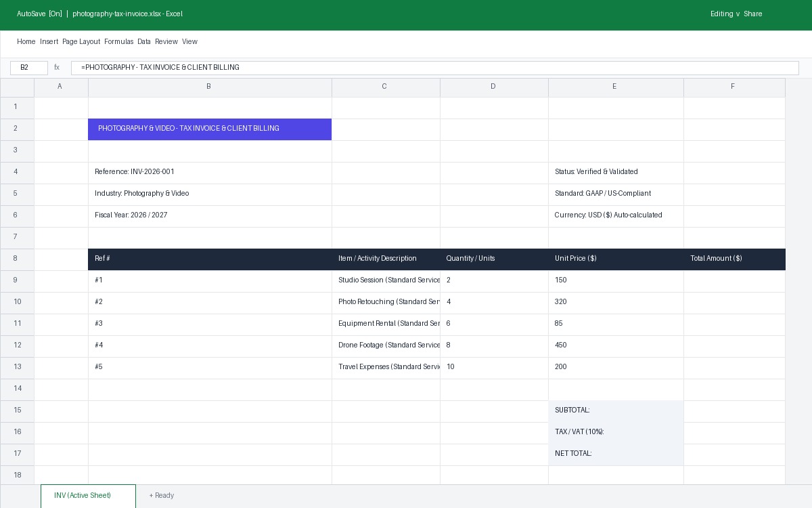812x508 pixels.
Task: Click the select-all corner box
Action: pos(17,87)
